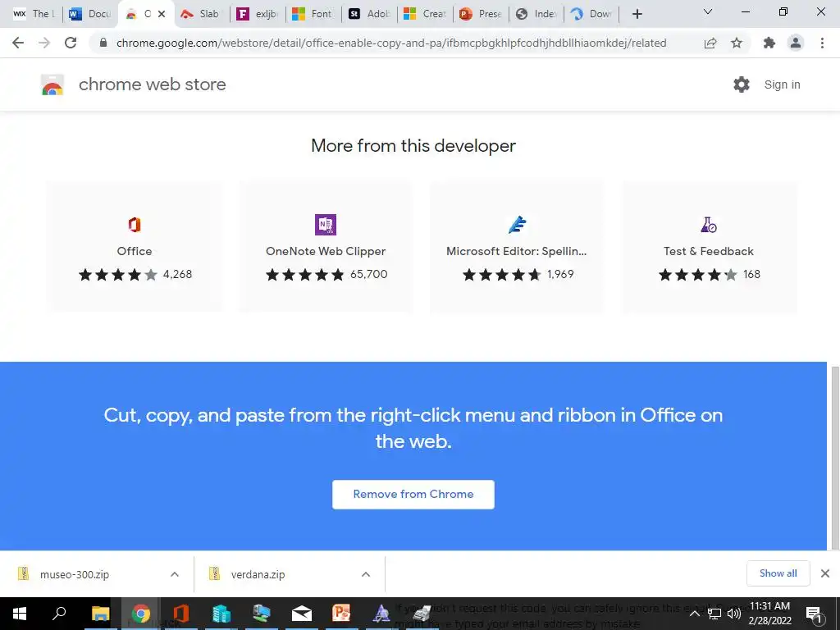The width and height of the screenshot is (840, 630).
Task: Click the page vertical scrollbar
Action: (x=835, y=458)
